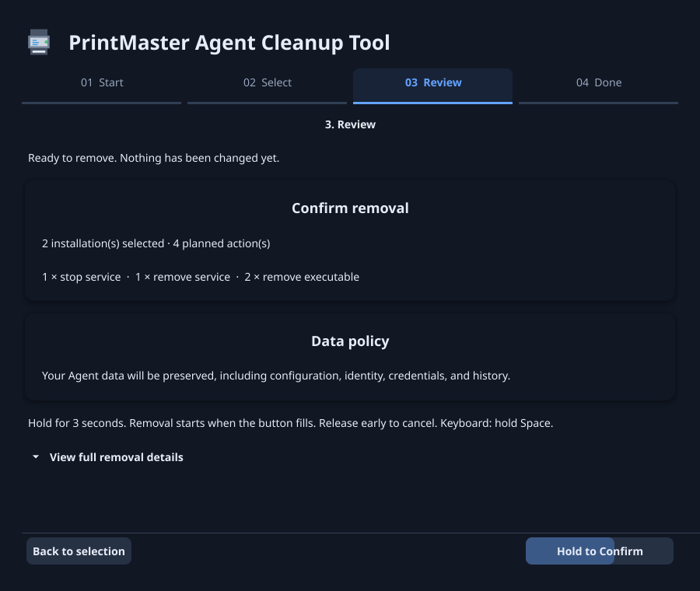Click 'Ready to remove. Nothing has been changed yet.'

tap(153, 158)
